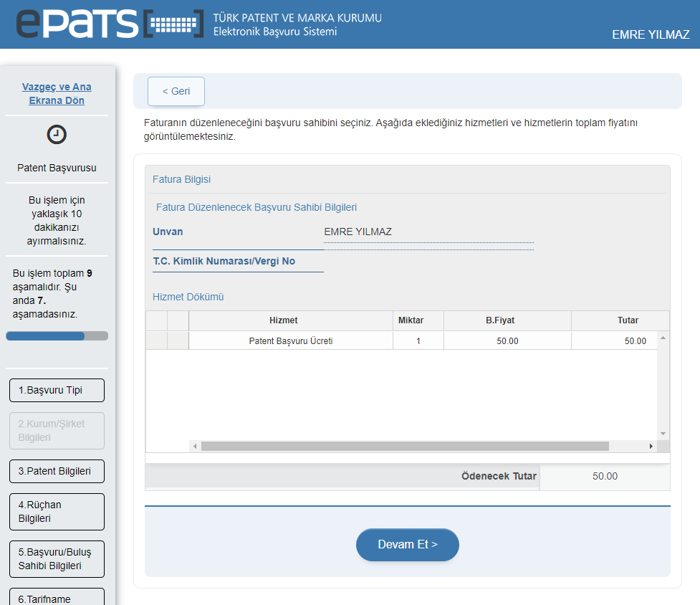
Task: Click the right arrow of horizontal scrollbar
Action: point(651,446)
